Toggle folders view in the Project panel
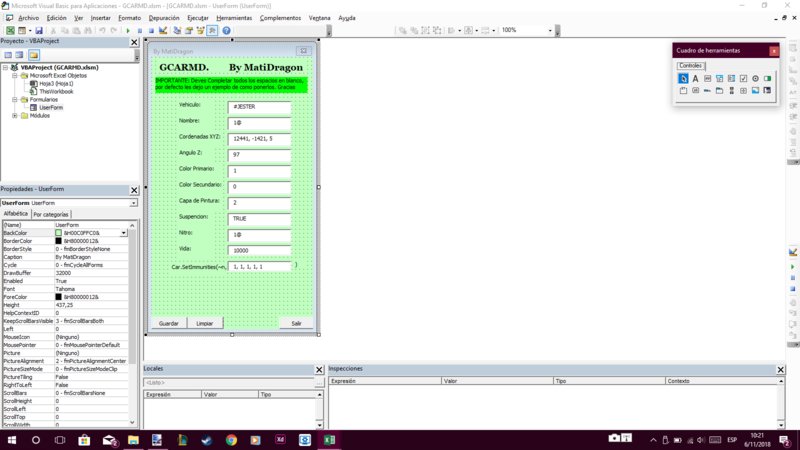 [33, 54]
